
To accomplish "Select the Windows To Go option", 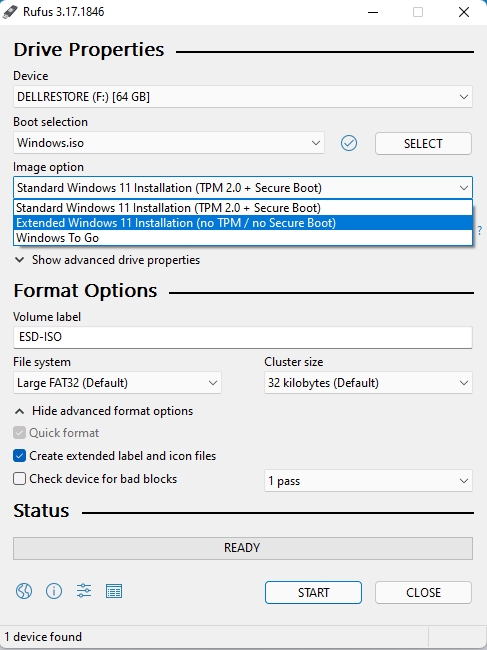I will pos(243,238).
